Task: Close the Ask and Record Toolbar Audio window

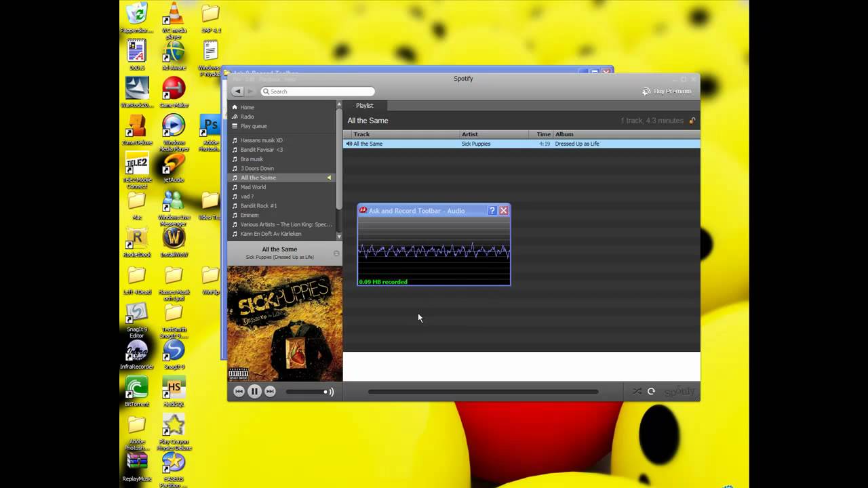Action: pyautogui.click(x=504, y=211)
